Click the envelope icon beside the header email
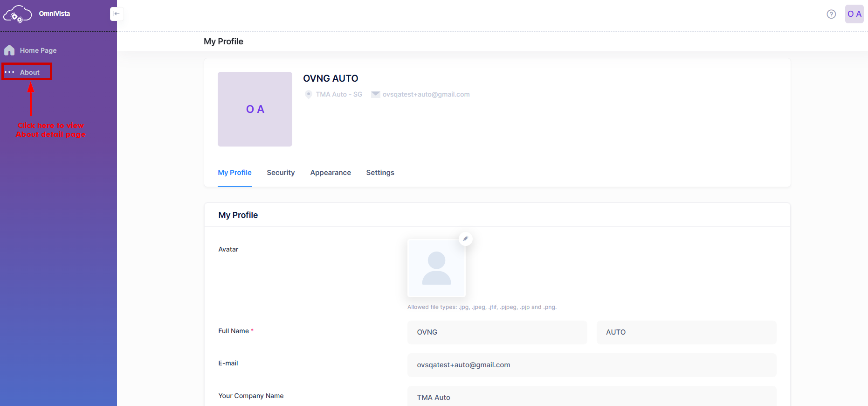868x406 pixels. coord(375,94)
